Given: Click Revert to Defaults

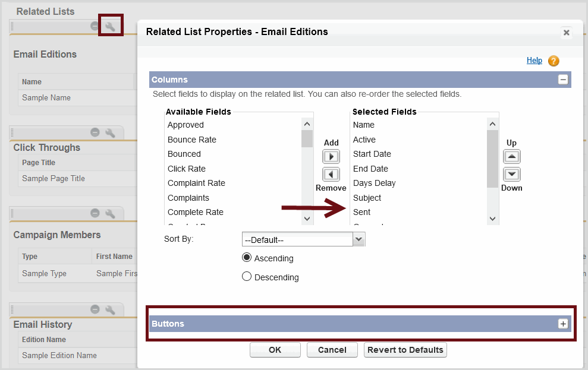Looking at the screenshot, I should (x=405, y=350).
